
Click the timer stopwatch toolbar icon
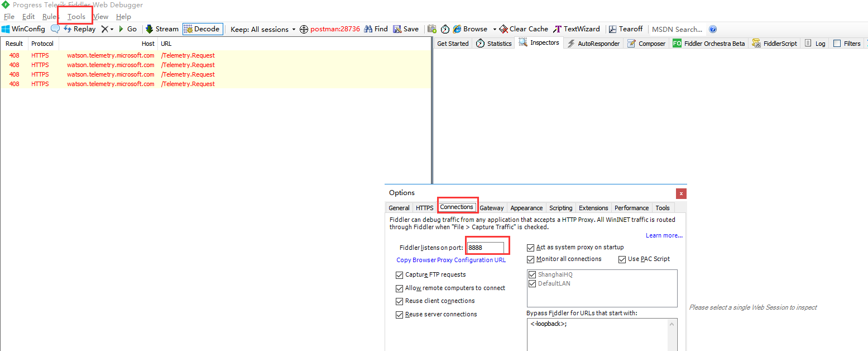[x=445, y=29]
